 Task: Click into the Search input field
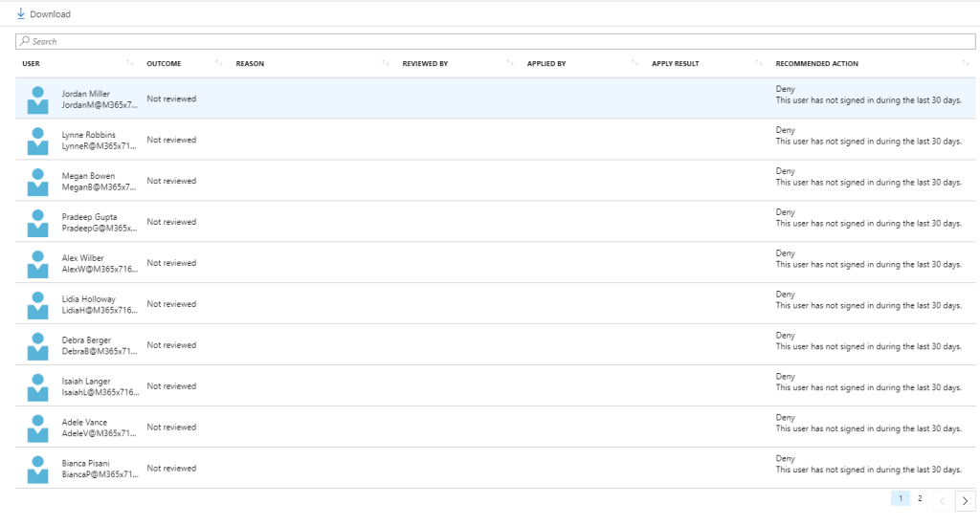pos(495,41)
